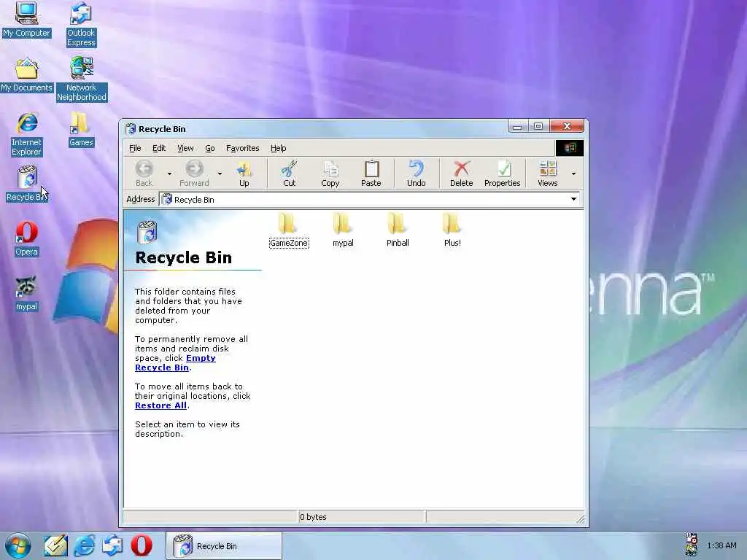Select Internet Explorer desktop icon
747x560 pixels.
(x=27, y=134)
